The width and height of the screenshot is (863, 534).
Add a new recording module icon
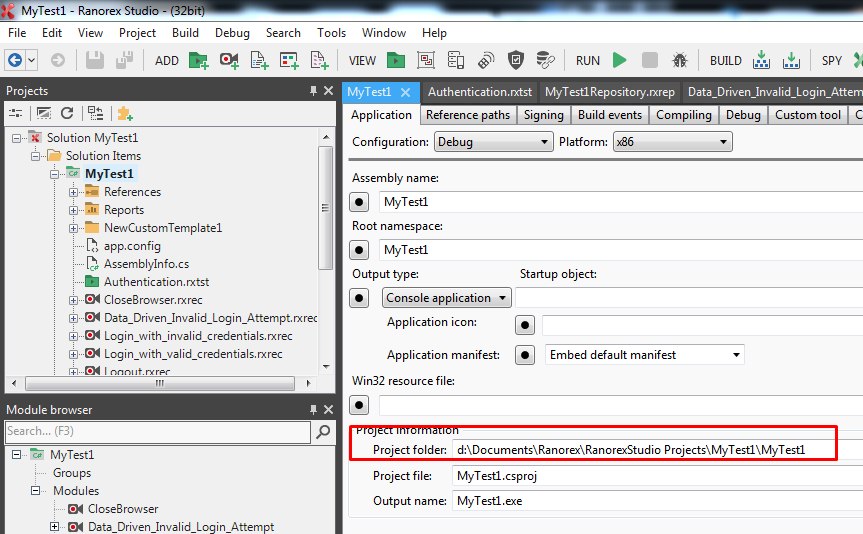point(229,60)
